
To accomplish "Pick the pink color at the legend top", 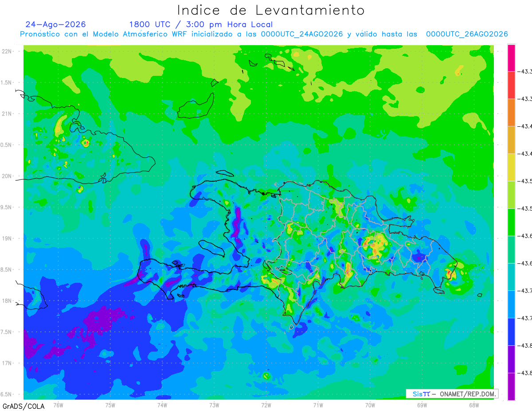I will 511,58.
